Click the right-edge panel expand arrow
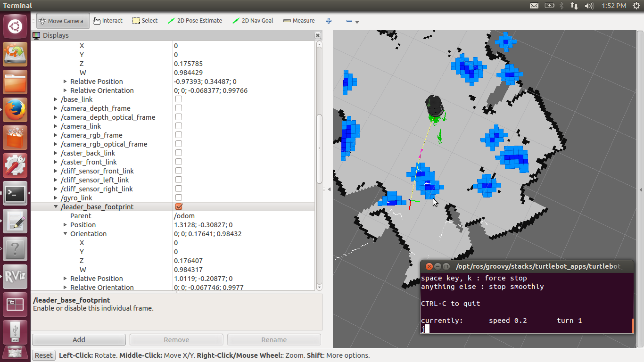The height and width of the screenshot is (362, 644). point(641,189)
